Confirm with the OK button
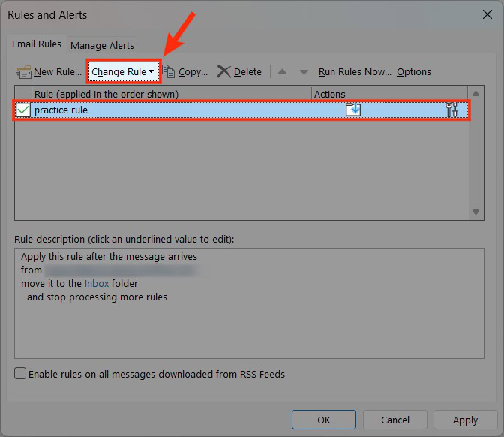Image resolution: width=504 pixels, height=437 pixels. (324, 420)
